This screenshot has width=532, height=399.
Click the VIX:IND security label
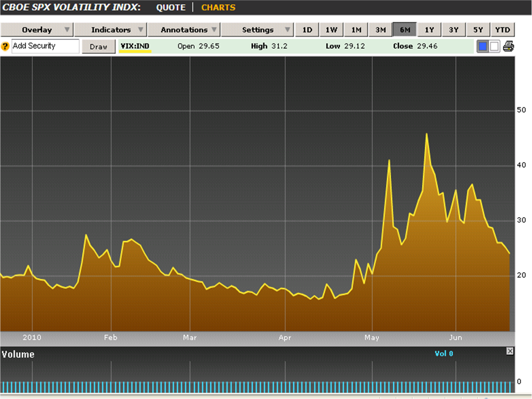[x=135, y=46]
